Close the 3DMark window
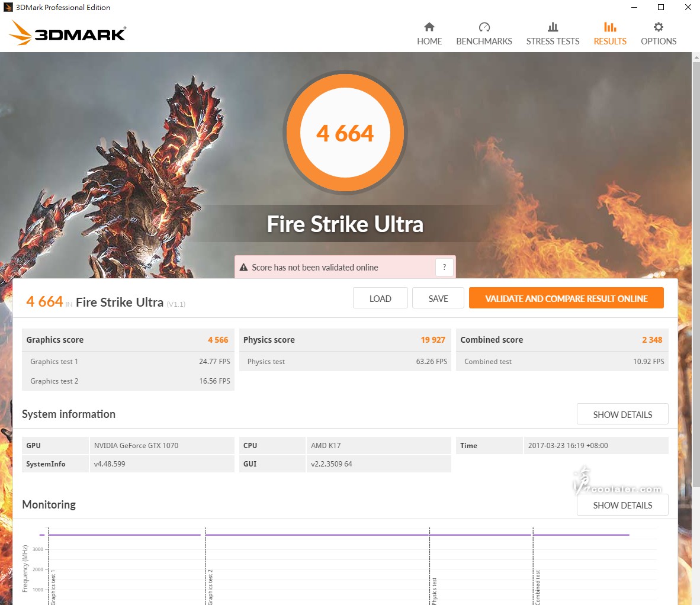 tap(688, 7)
